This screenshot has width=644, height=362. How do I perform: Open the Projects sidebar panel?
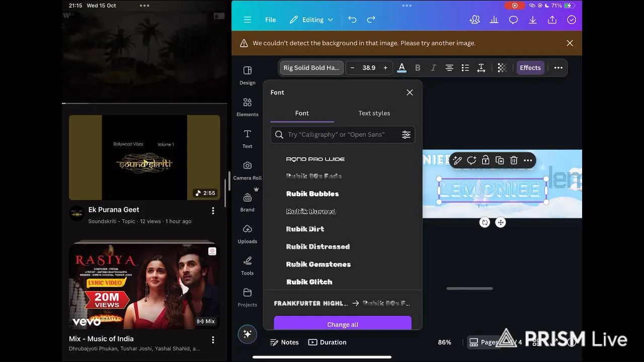click(247, 297)
